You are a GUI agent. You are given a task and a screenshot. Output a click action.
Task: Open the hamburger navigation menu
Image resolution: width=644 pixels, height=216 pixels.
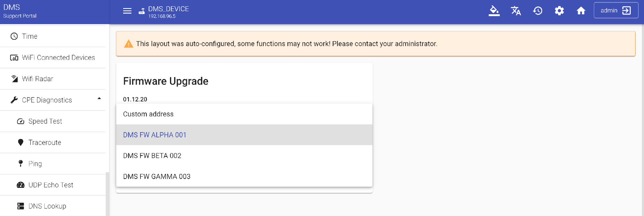(127, 11)
